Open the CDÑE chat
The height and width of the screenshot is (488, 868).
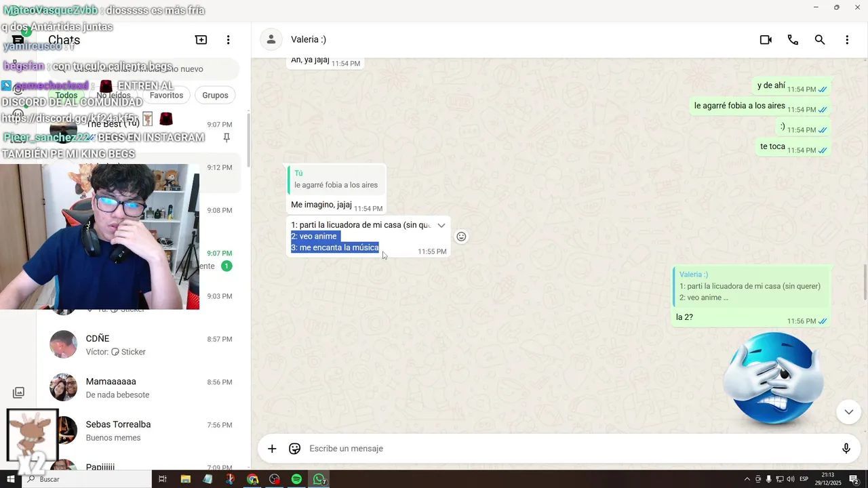point(142,345)
